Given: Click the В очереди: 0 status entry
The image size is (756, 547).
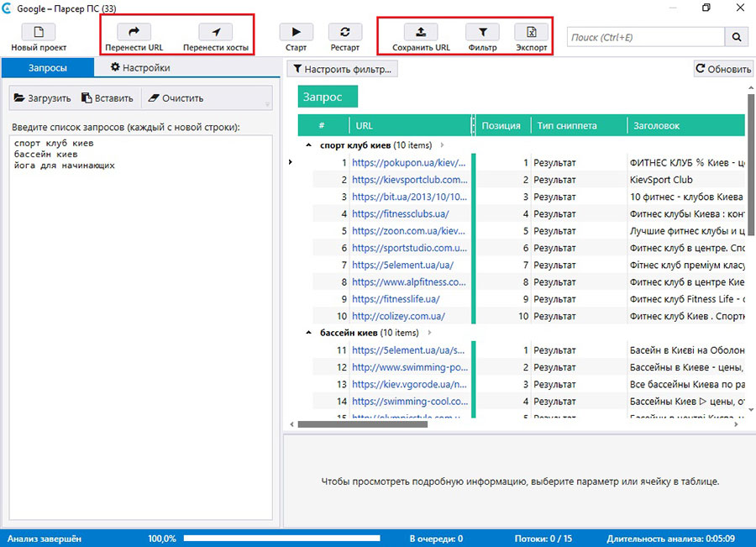Looking at the screenshot, I should click(436, 539).
